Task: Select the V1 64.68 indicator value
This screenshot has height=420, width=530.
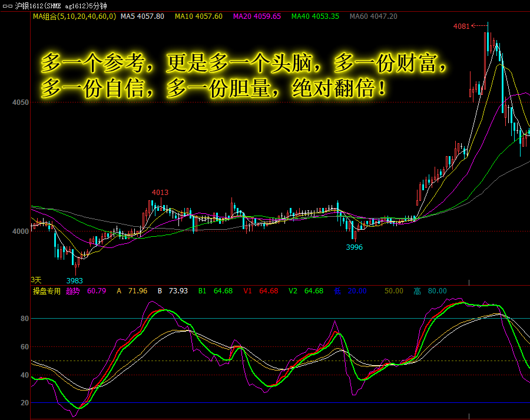Action: [261, 291]
